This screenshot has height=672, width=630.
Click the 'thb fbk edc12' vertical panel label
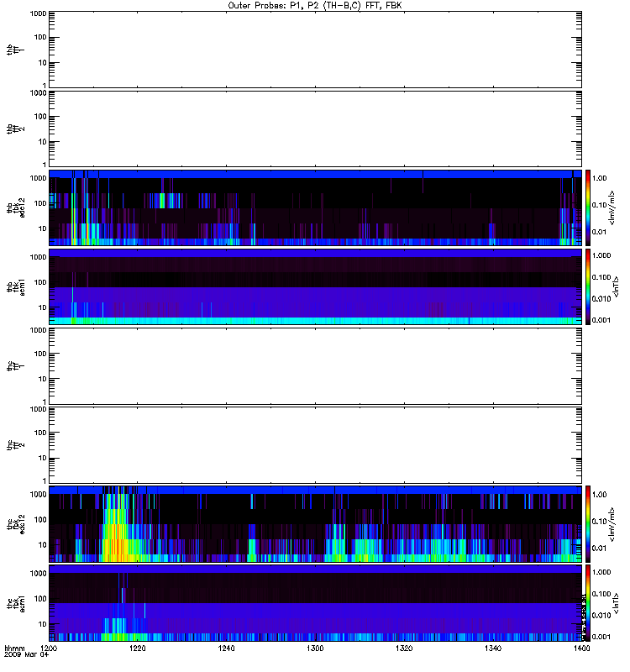(16, 207)
